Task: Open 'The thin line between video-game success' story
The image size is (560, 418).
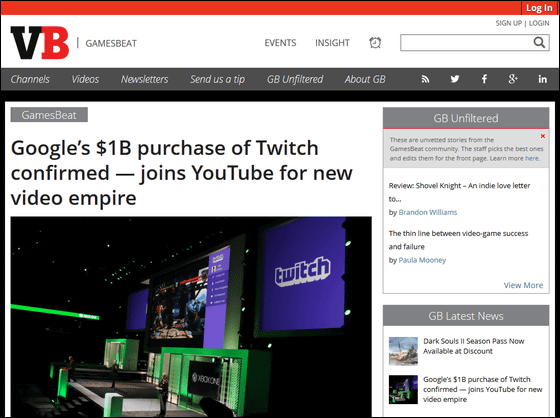Action: (x=458, y=240)
